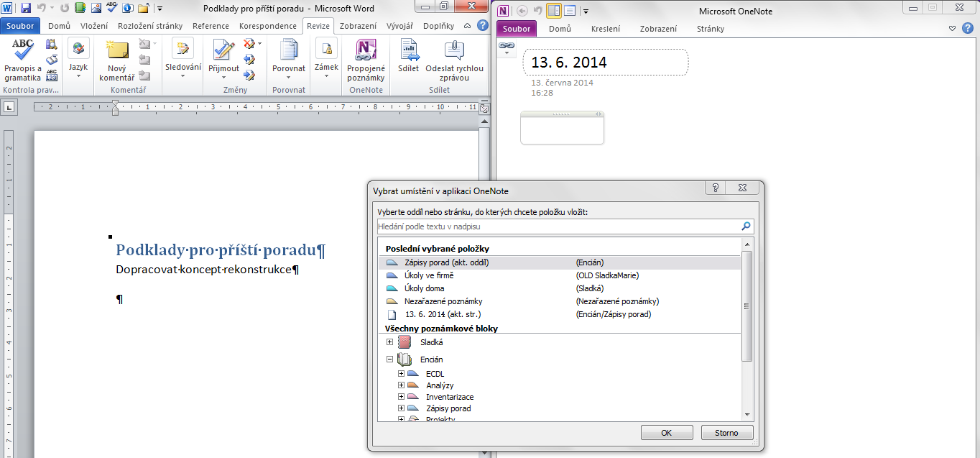The height and width of the screenshot is (458, 980).
Task: Click the OneNote page title 13. 6. 2014
Action: point(569,63)
